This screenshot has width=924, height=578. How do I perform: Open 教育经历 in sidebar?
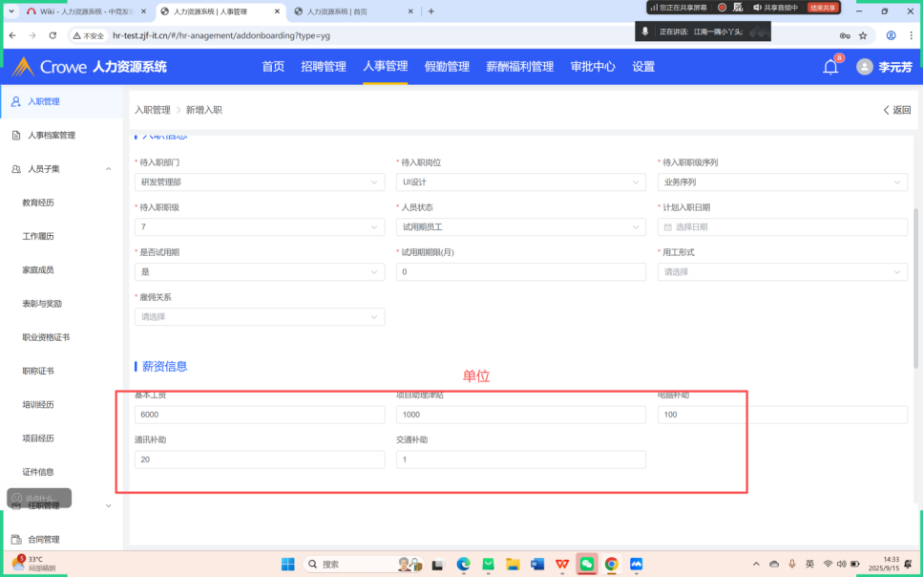click(38, 203)
